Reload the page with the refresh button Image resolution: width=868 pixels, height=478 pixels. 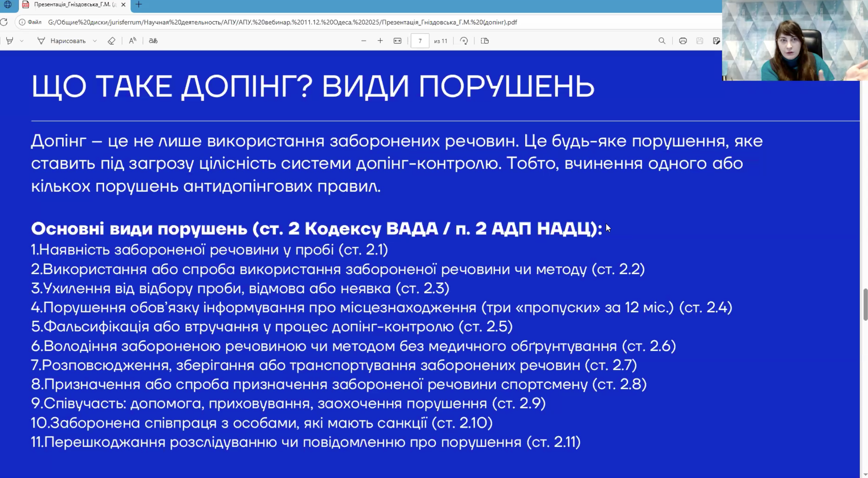[x=4, y=22]
